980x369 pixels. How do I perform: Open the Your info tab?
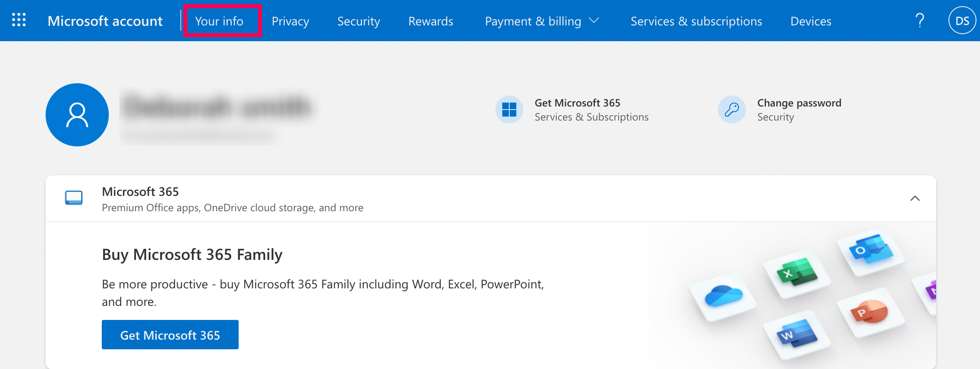click(219, 21)
